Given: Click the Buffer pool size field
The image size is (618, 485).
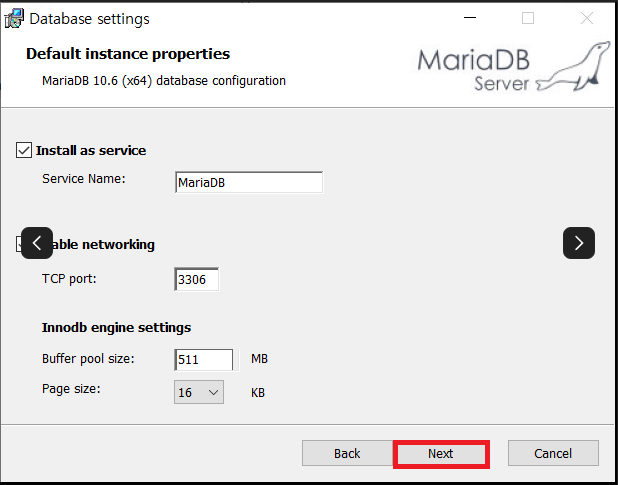Looking at the screenshot, I should click(x=204, y=359).
